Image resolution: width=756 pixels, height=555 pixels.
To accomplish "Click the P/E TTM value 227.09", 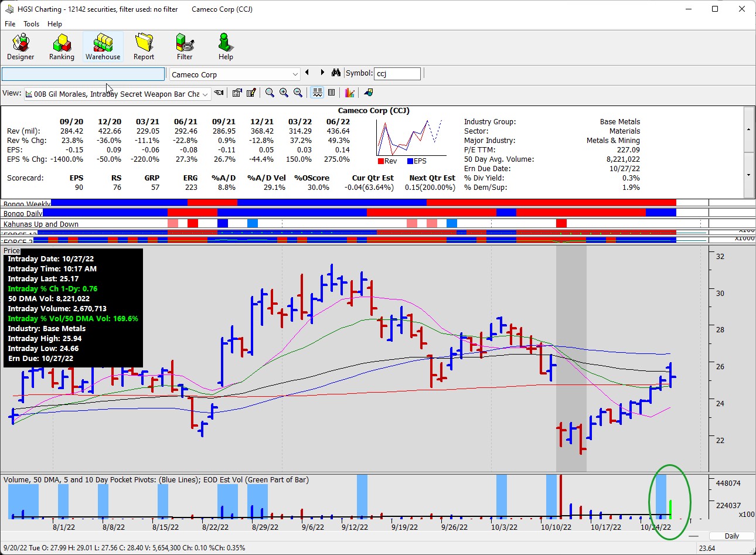I will coord(628,150).
